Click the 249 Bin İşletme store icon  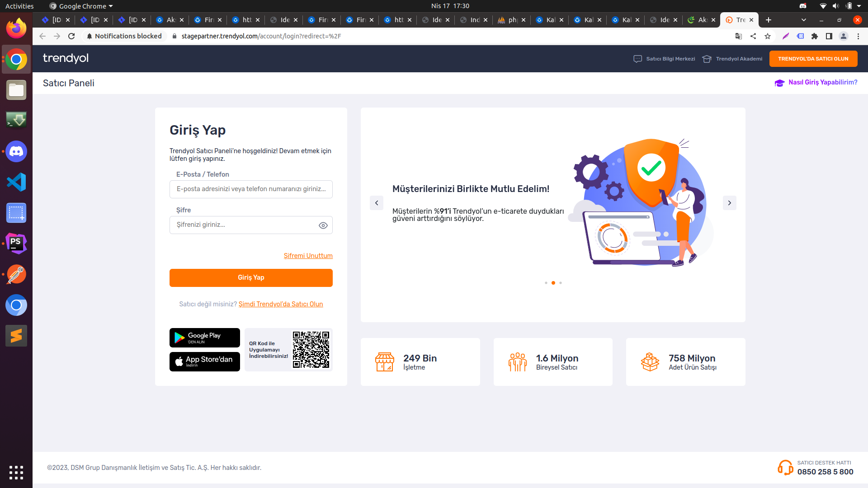[x=385, y=362]
